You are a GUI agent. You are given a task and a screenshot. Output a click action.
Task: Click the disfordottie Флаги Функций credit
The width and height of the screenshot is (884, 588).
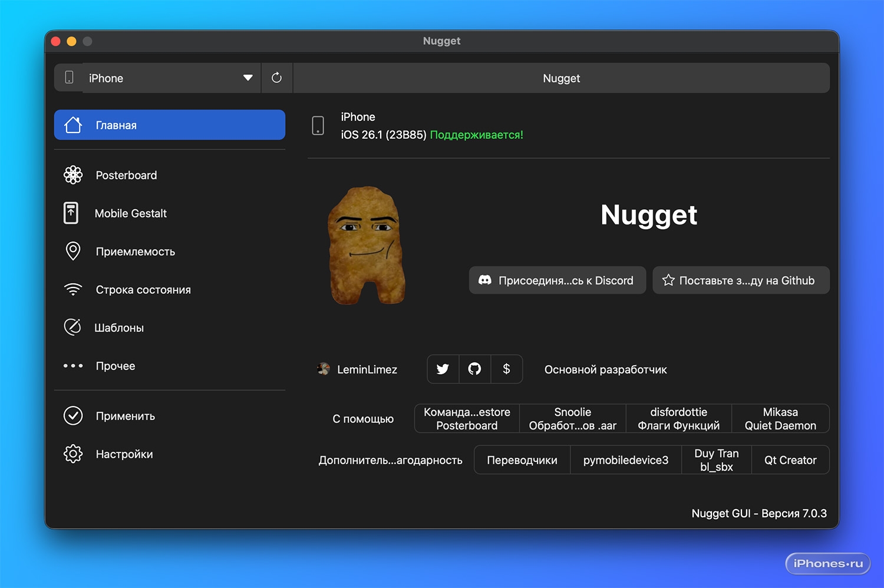click(678, 419)
